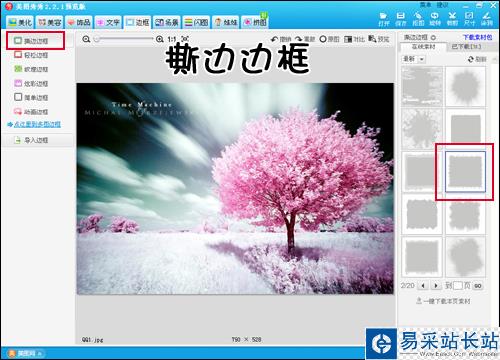Click the pink tree photo on canvas
The height and width of the screenshot is (360, 500).
tap(235, 189)
